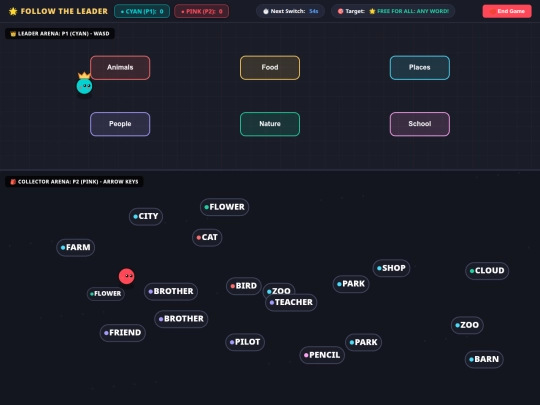Select the Nature category box
This screenshot has width=540, height=405.
pos(270,124)
